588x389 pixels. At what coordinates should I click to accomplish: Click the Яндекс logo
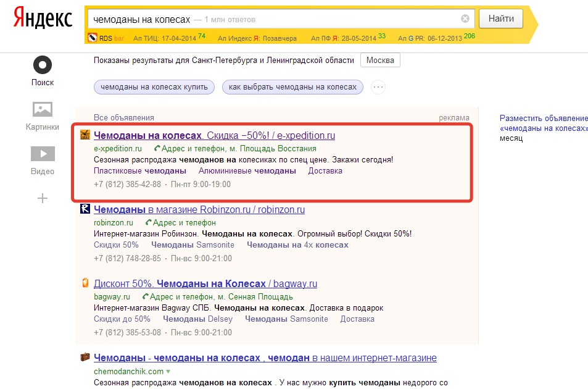[x=43, y=19]
